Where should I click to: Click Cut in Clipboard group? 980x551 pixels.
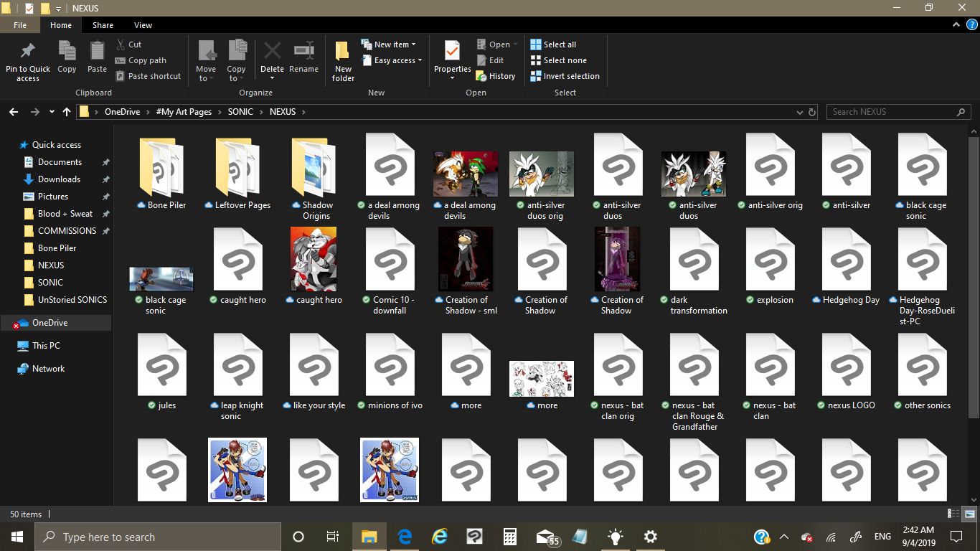coord(129,44)
